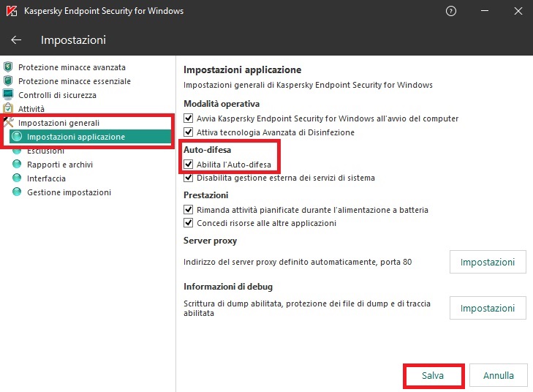Image resolution: width=533 pixels, height=392 pixels.
Task: Toggle Concedi risorse alle altre applicazioni checkbox
Action: (189, 223)
